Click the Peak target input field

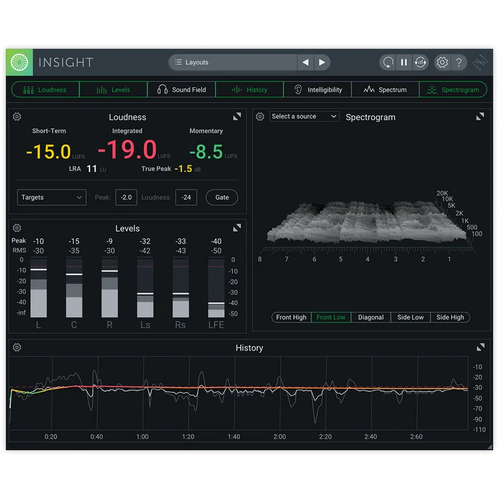126,197
